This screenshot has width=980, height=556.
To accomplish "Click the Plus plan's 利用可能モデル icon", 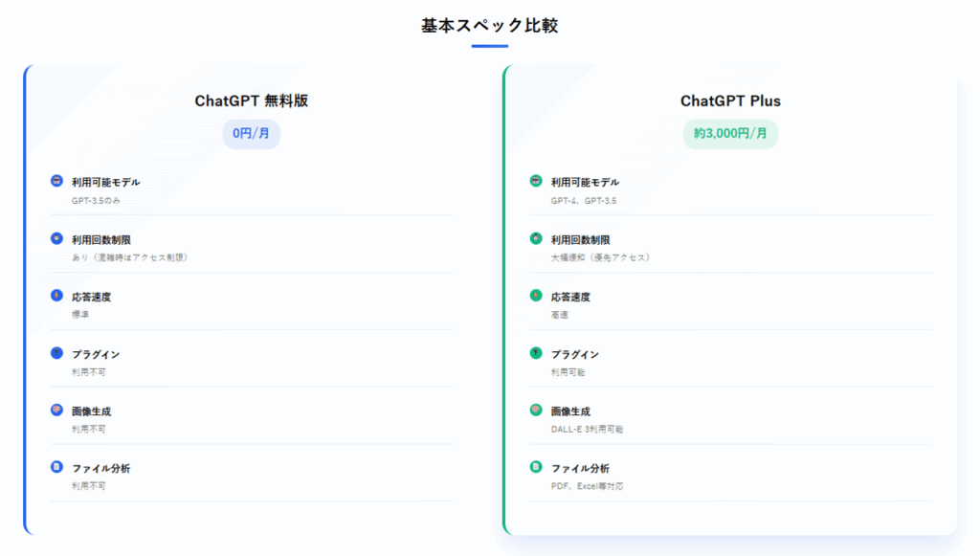I will pyautogui.click(x=536, y=181).
